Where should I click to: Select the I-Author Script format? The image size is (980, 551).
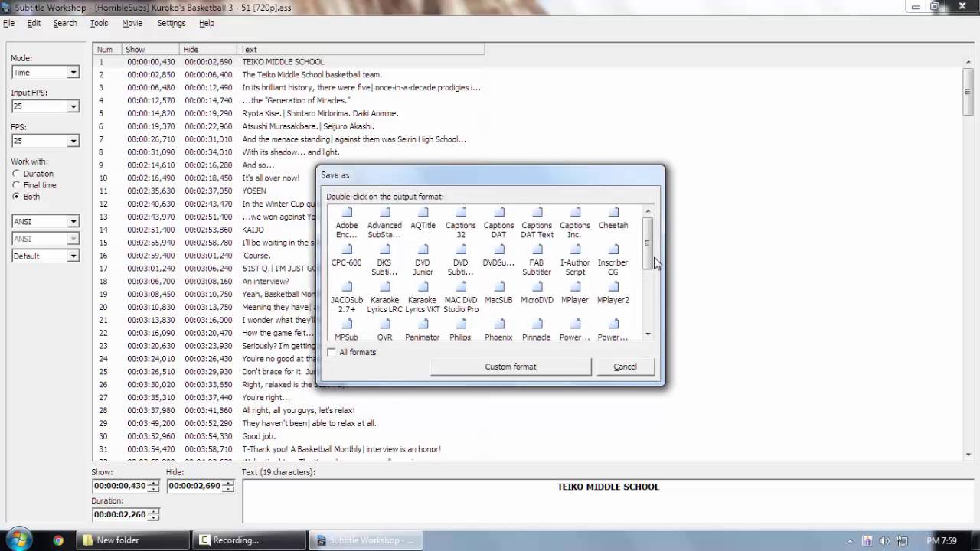point(575,260)
